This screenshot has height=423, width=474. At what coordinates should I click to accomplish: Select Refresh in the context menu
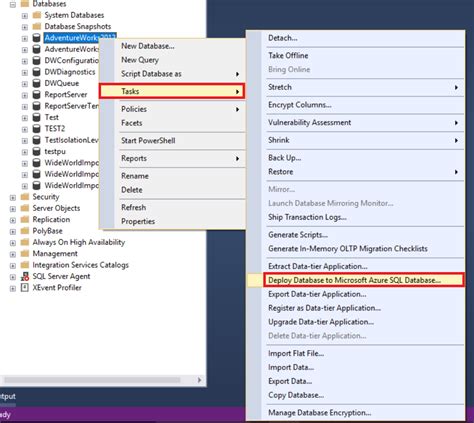point(172,207)
